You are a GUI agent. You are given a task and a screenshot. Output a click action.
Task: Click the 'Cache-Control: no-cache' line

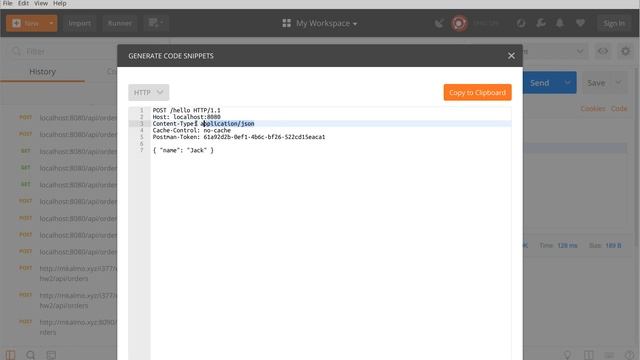pyautogui.click(x=192, y=130)
